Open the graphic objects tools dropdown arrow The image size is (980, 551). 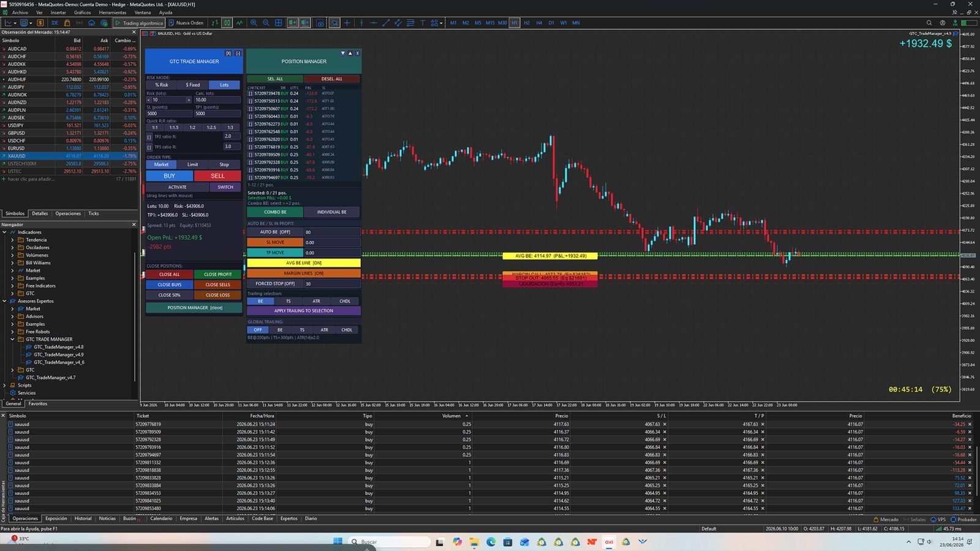[441, 23]
